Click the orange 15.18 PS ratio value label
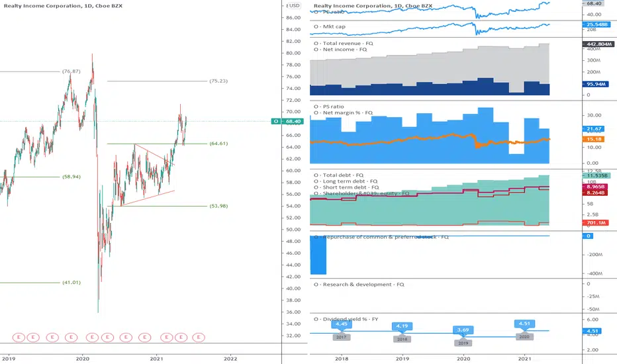The image size is (617, 364). 593,139
